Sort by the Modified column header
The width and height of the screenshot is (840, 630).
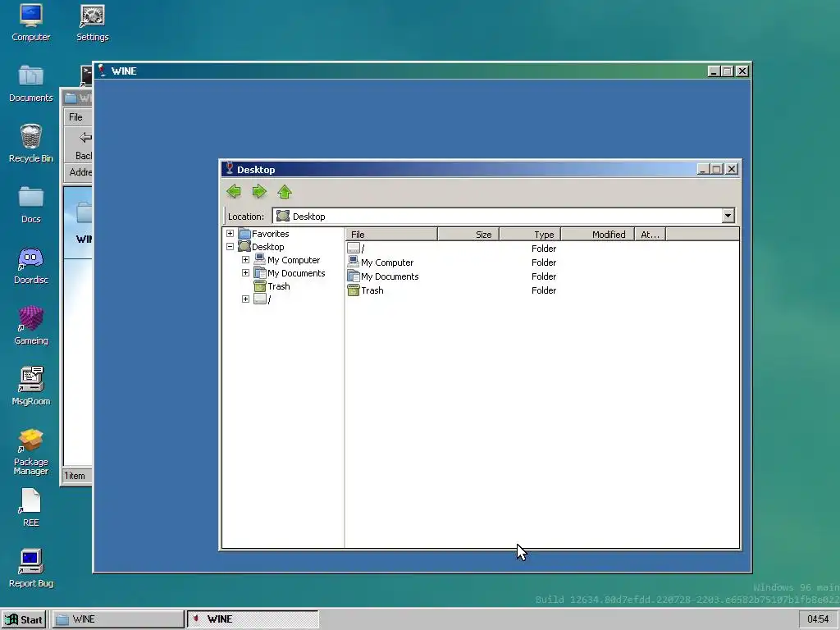[x=597, y=234]
